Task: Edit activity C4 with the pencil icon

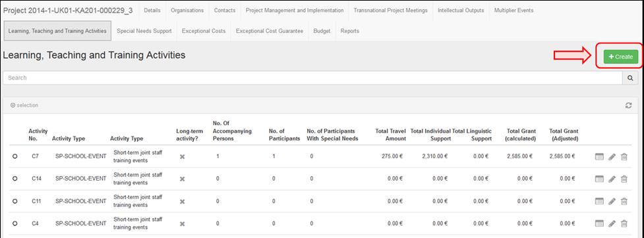Action: (x=612, y=223)
